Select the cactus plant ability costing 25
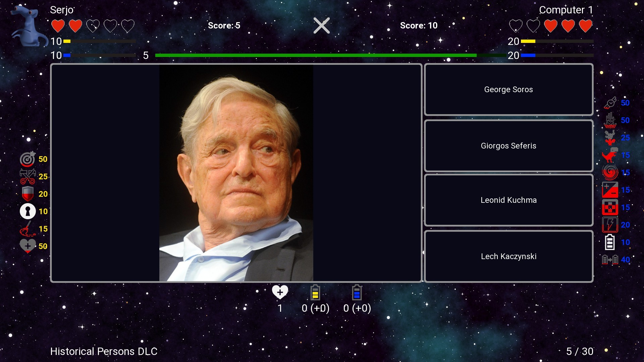Image resolution: width=644 pixels, height=362 pixels. click(610, 137)
